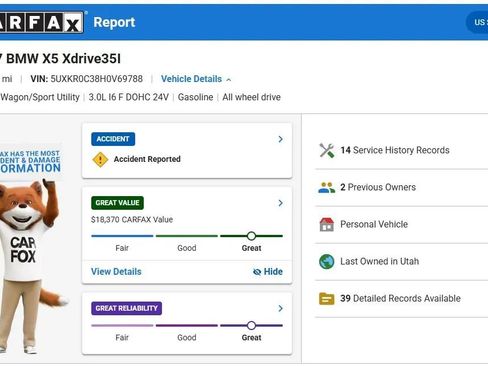Click the red-roofed house Personal Vehicle icon
This screenshot has height=366, width=488.
click(327, 224)
